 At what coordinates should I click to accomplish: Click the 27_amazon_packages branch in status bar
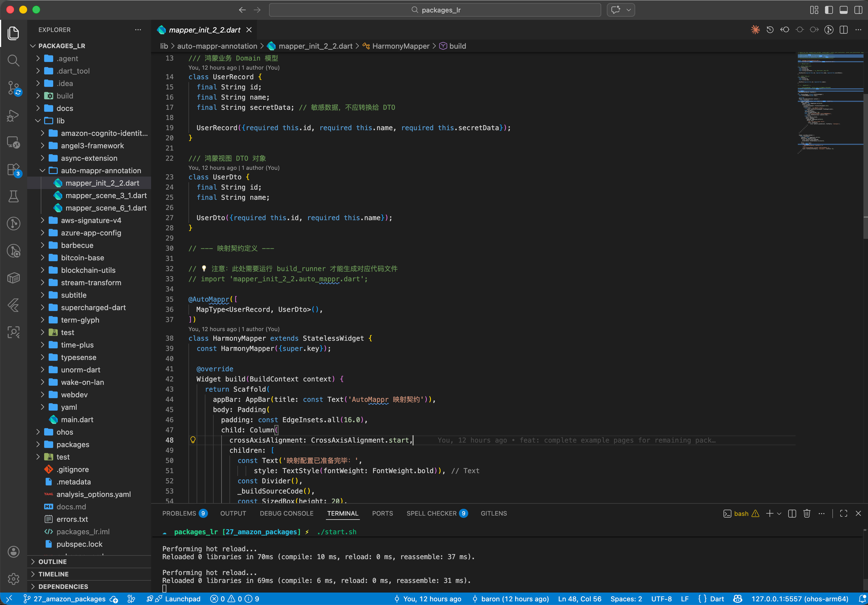(x=65, y=598)
